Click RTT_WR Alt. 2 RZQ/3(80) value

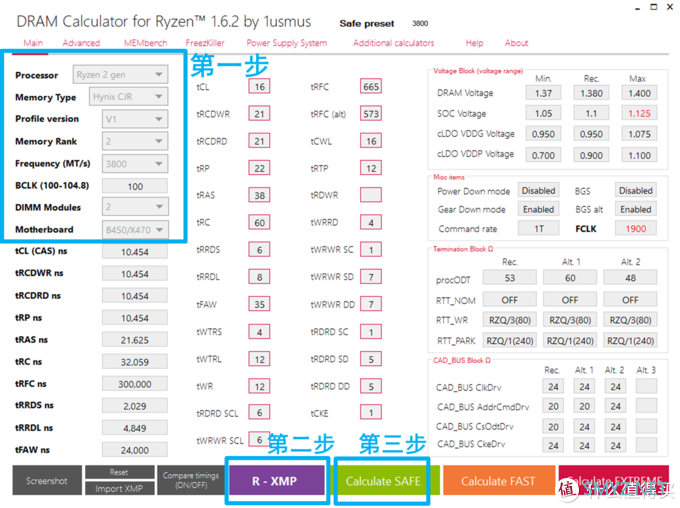[x=630, y=320]
